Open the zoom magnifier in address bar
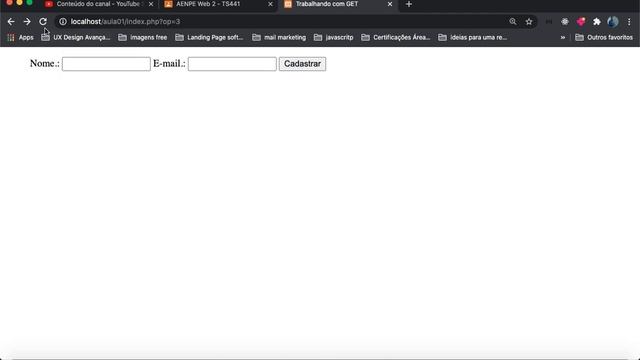 point(513,22)
